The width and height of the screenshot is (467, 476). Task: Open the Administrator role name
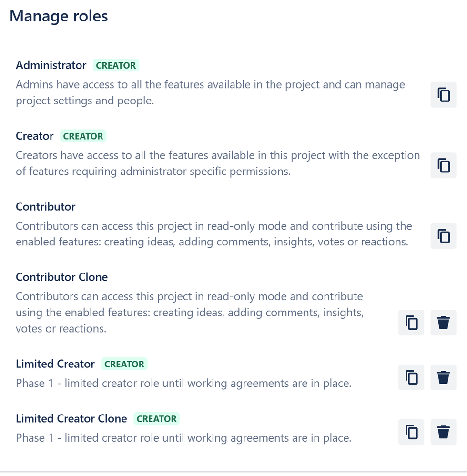(51, 65)
